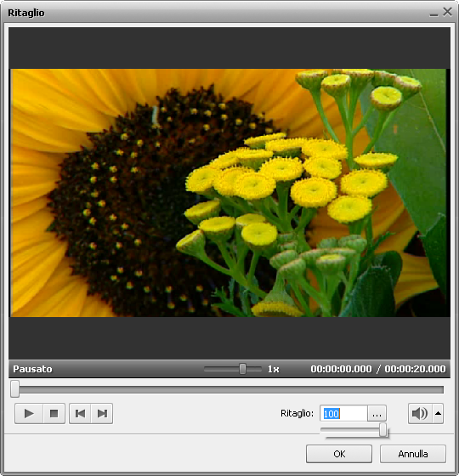This screenshot has height=476, width=459.
Task: Close the Ritaglio dialog window
Action: 447,12
